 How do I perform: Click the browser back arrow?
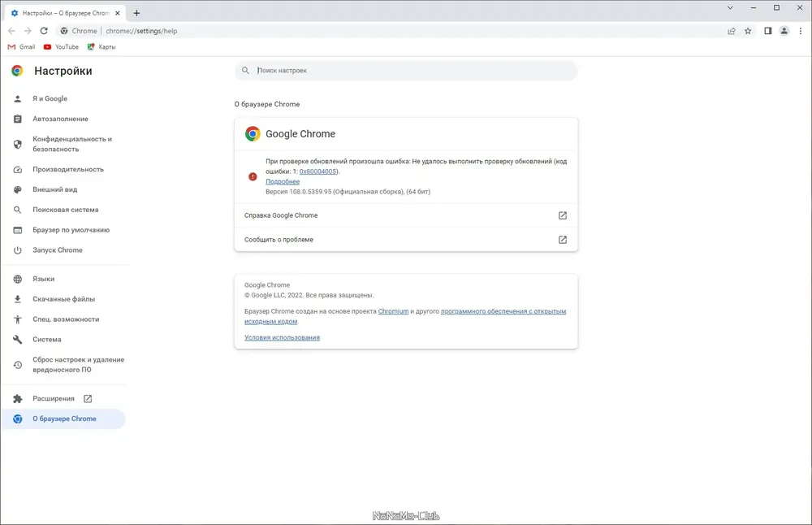click(x=12, y=31)
